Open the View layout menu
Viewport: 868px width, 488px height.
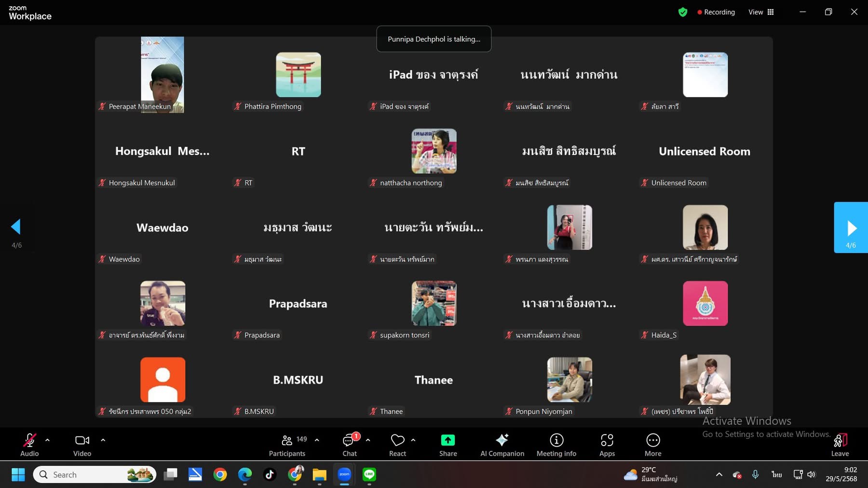(x=761, y=12)
